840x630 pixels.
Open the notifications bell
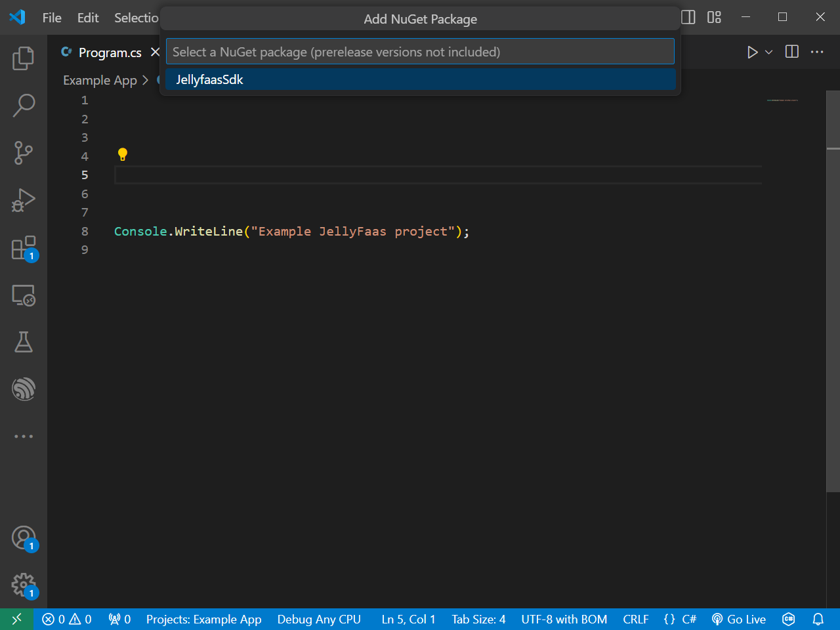coord(818,619)
